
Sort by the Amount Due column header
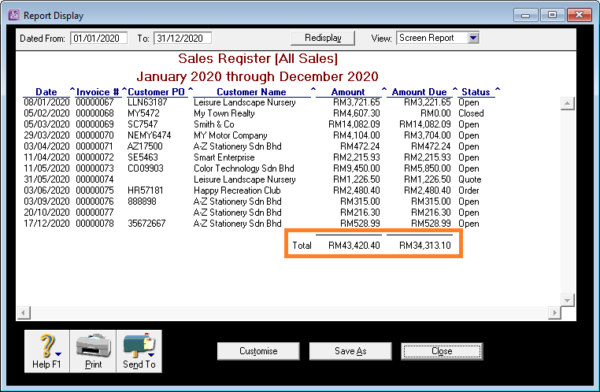pos(419,92)
